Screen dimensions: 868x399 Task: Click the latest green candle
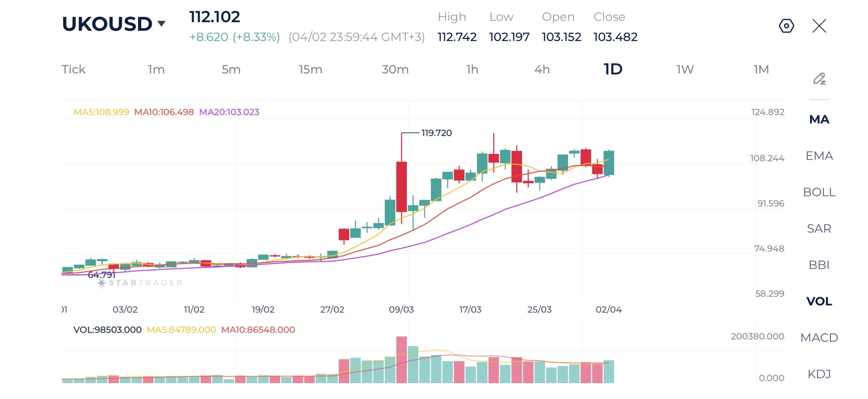point(609,163)
